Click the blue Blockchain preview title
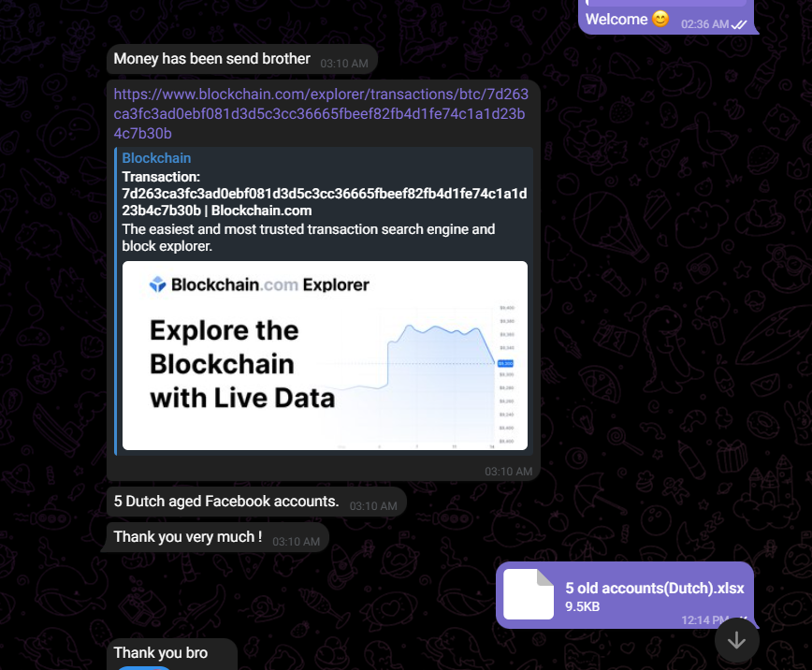Viewport: 812px width, 670px height. pyautogui.click(x=156, y=158)
